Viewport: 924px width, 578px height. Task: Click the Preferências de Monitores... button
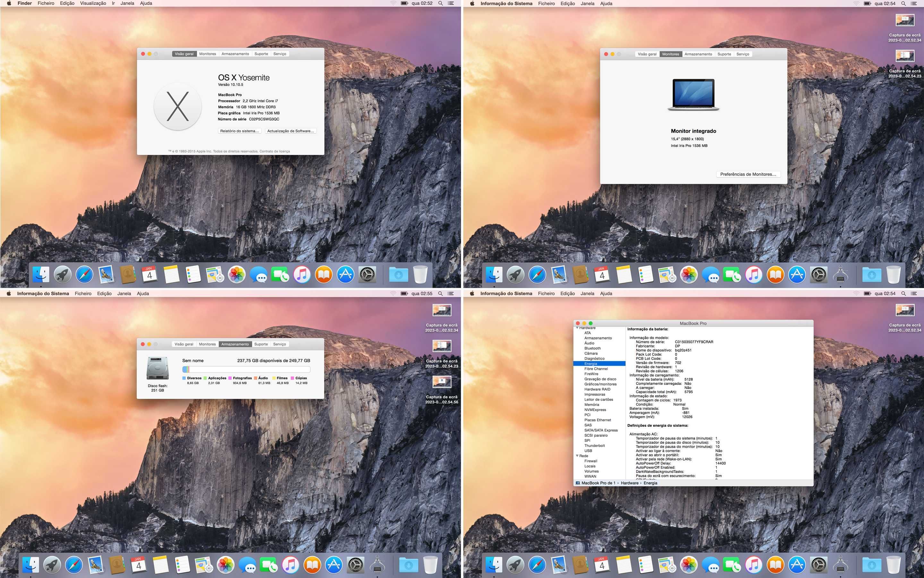pyautogui.click(x=749, y=174)
